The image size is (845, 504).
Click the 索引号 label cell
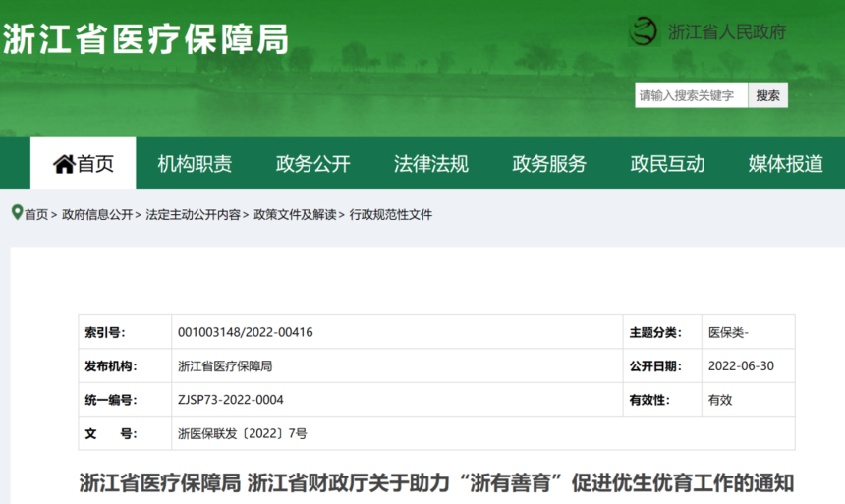tap(125, 332)
